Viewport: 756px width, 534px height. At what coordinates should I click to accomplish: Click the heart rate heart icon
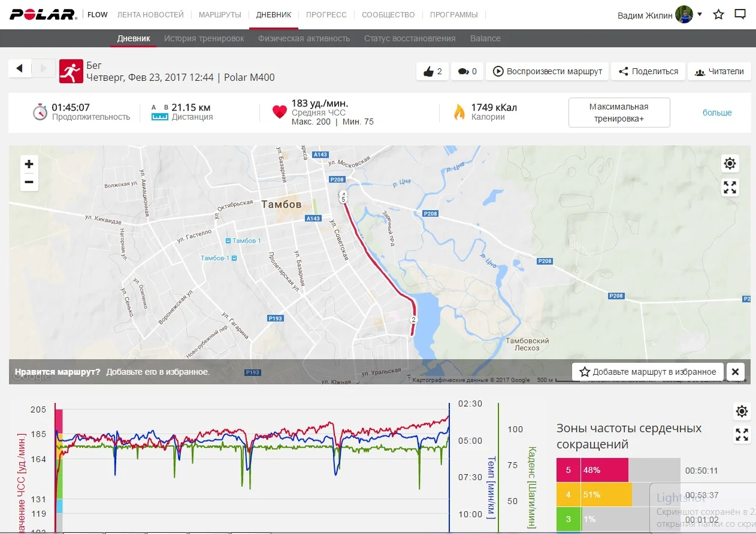(279, 112)
